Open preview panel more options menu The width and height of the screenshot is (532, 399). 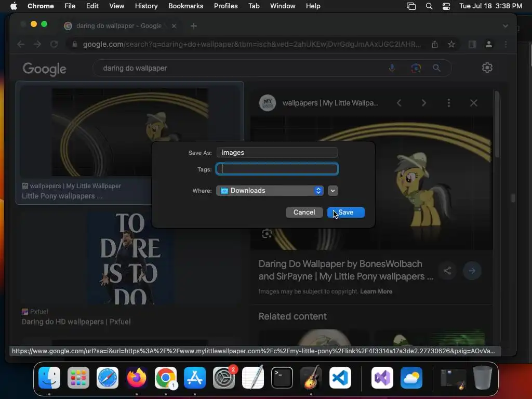(448, 103)
